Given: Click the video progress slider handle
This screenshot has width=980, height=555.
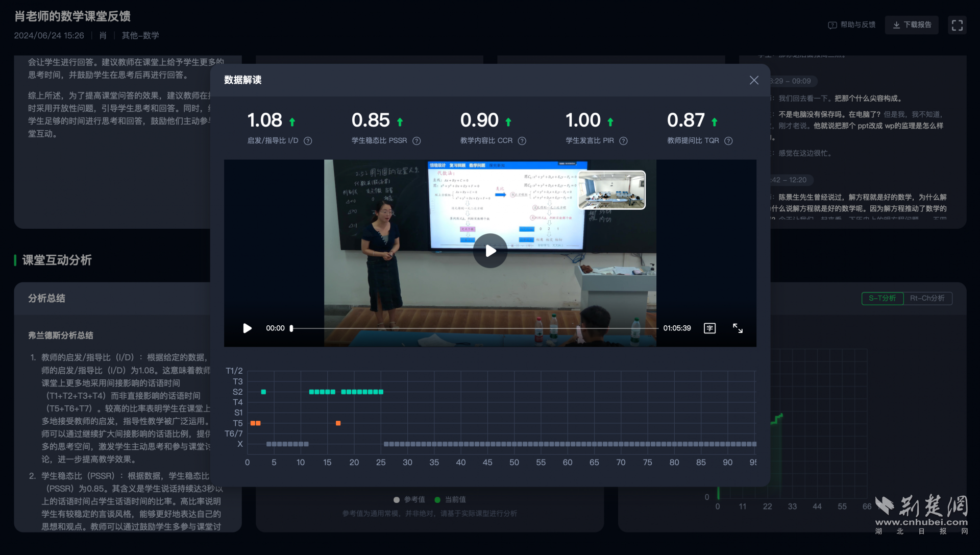Looking at the screenshot, I should click(x=291, y=328).
